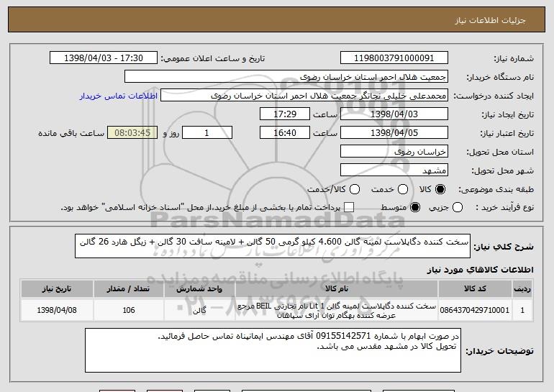Click the need date cell 1398/04/08
Image resolution: width=554 pixels, height=392 pixels.
(x=57, y=310)
